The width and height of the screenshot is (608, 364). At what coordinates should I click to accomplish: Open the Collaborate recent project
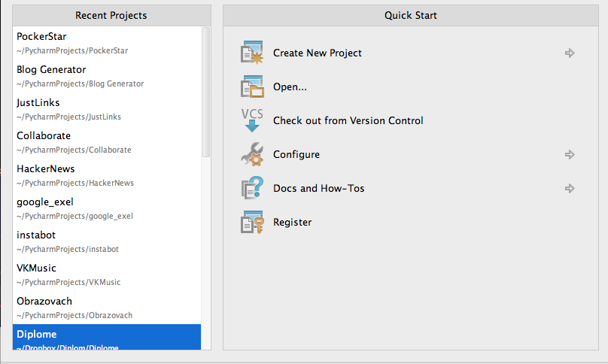point(107,142)
